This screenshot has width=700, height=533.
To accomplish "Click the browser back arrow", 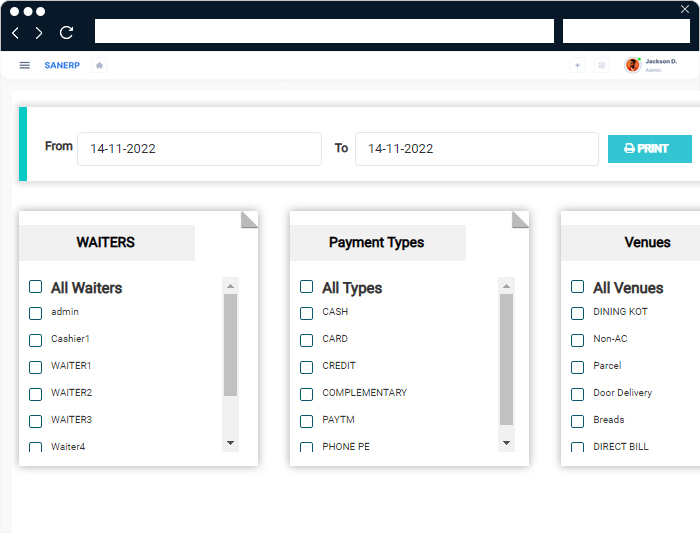I will point(16,33).
